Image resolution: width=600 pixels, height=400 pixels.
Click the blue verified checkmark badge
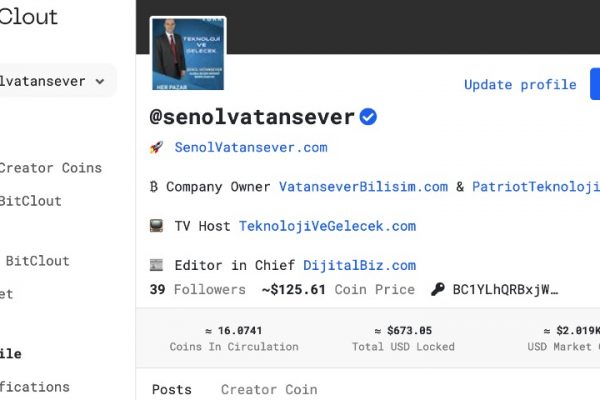point(368,117)
